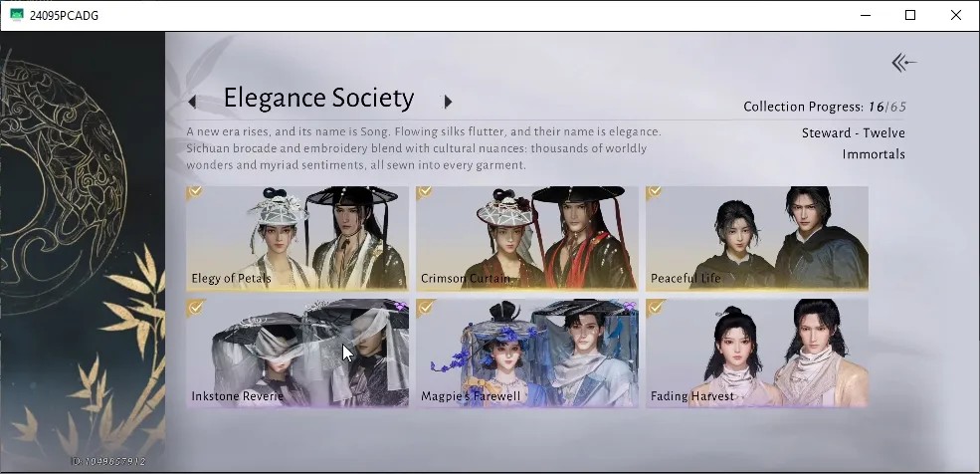The height and width of the screenshot is (474, 980).
Task: Maximize the 24095PCADG window
Action: point(910,15)
